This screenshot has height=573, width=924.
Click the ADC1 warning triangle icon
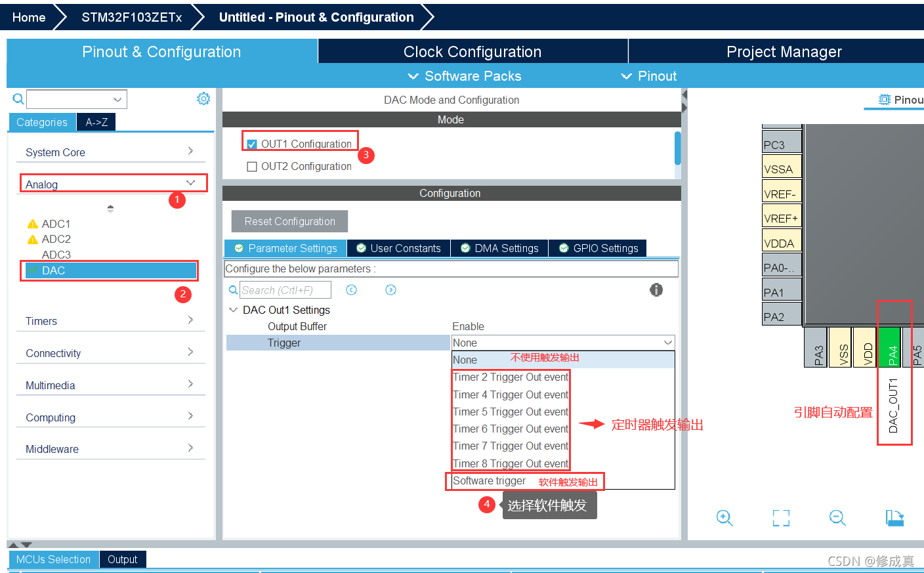point(32,224)
